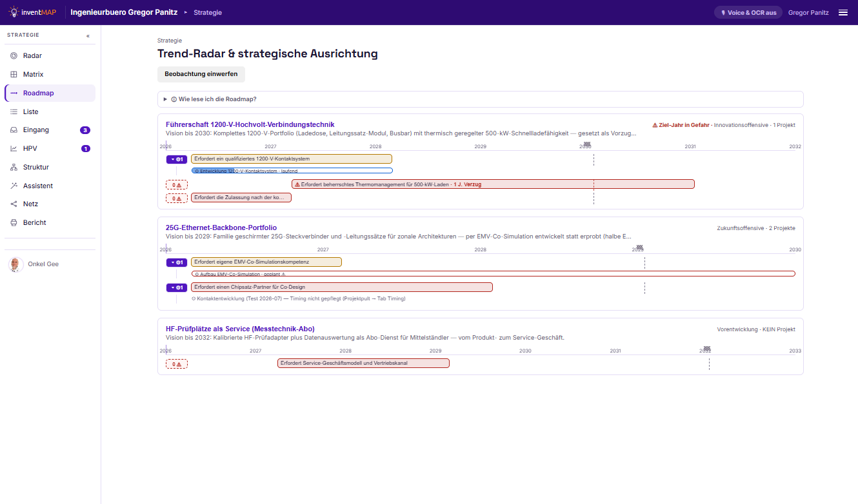Image resolution: width=858 pixels, height=504 pixels.
Task: Select Roadmap menu item
Action: pyautogui.click(x=50, y=93)
